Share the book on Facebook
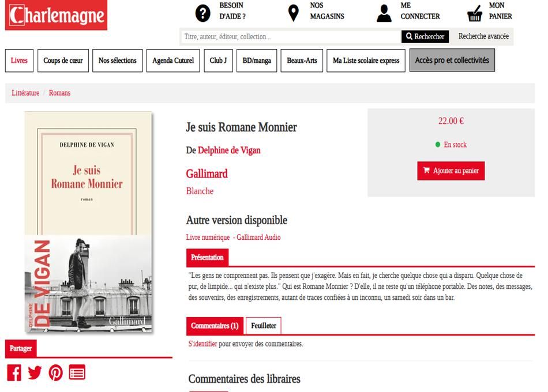Image resolution: width=548 pixels, height=392 pixels. (14, 372)
